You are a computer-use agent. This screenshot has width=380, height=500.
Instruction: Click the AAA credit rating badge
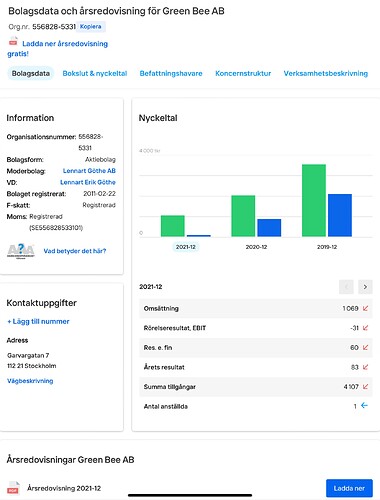pyautogui.click(x=21, y=251)
